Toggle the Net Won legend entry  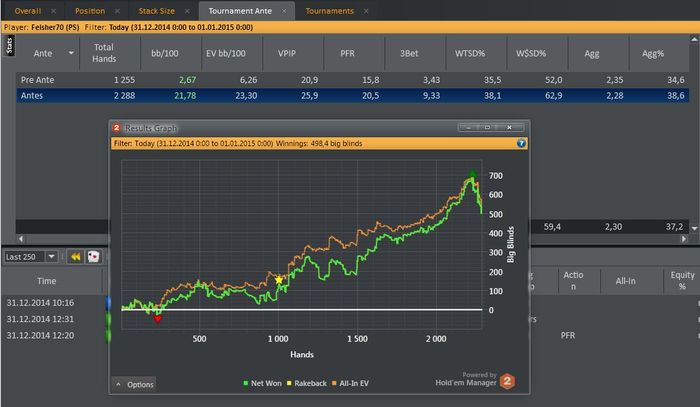[x=262, y=383]
